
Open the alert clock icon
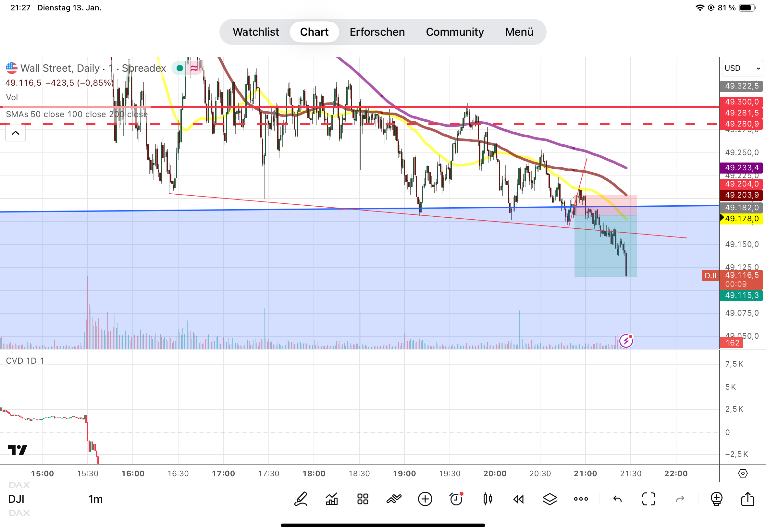[456, 499]
